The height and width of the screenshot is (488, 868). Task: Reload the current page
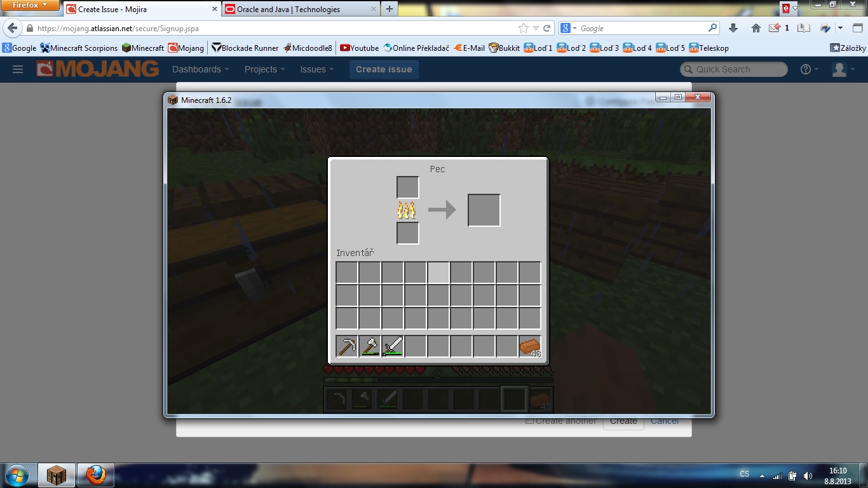[546, 28]
